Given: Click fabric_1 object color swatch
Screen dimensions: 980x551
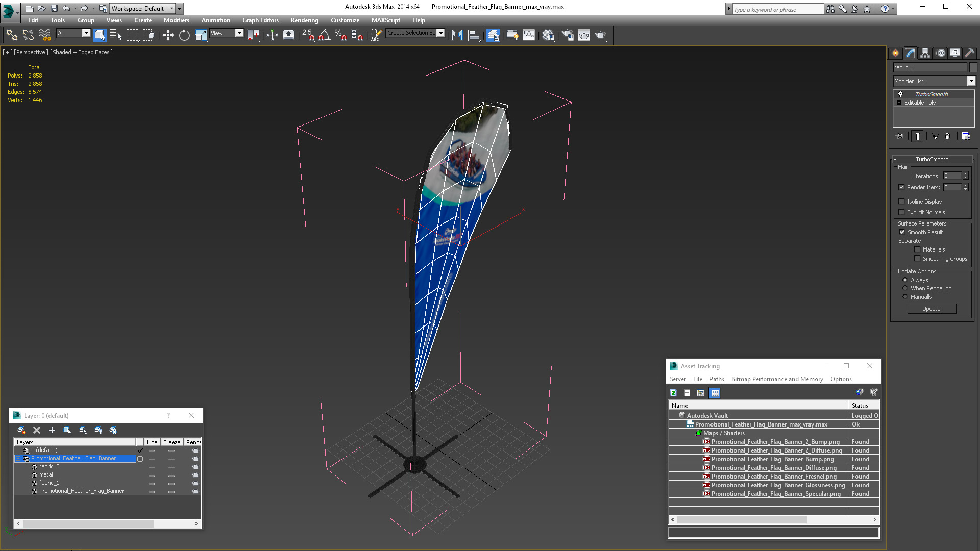Looking at the screenshot, I should point(973,67).
